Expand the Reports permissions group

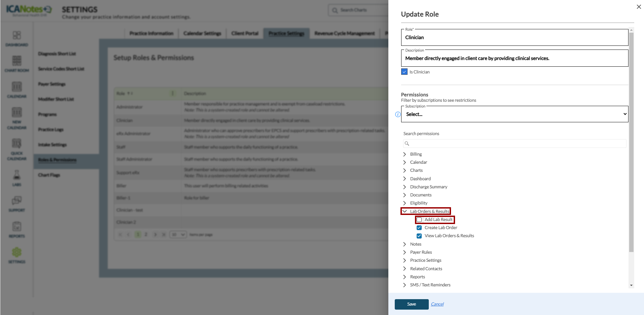tap(405, 277)
